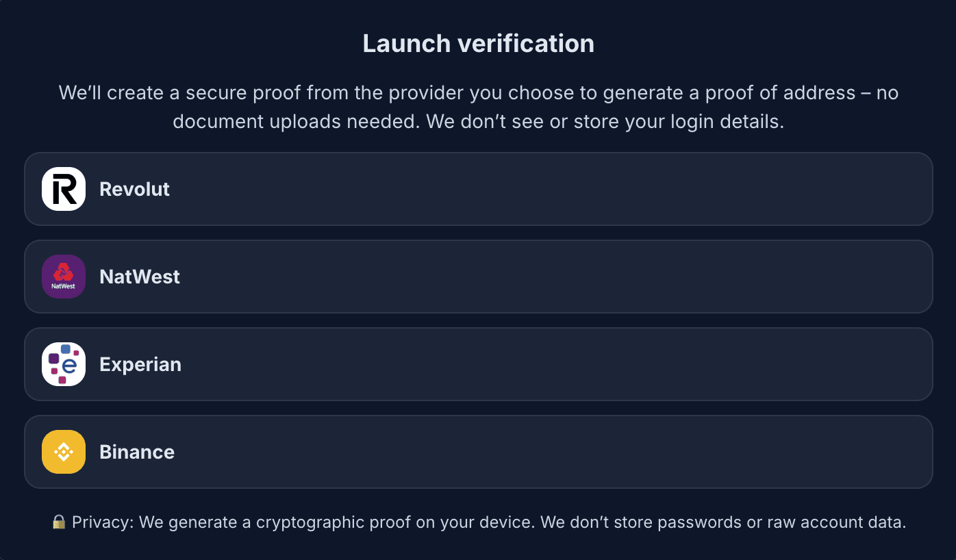The image size is (956, 560).
Task: Click the Experian name label
Action: 140,364
